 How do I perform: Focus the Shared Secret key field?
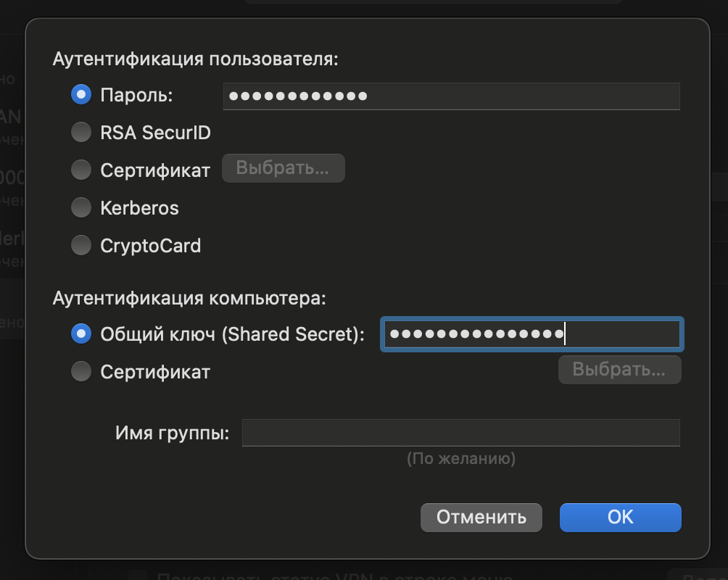click(x=531, y=334)
